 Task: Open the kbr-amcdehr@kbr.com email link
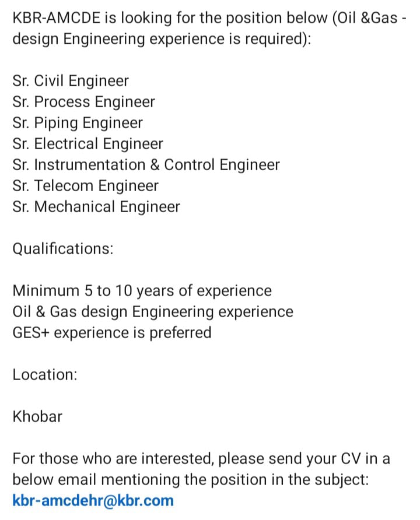point(93,500)
